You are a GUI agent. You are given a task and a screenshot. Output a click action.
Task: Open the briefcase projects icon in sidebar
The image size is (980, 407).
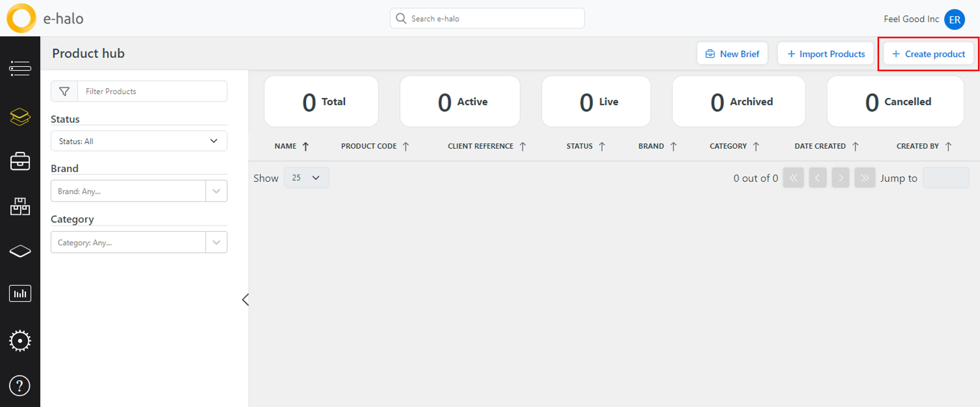pyautogui.click(x=20, y=161)
